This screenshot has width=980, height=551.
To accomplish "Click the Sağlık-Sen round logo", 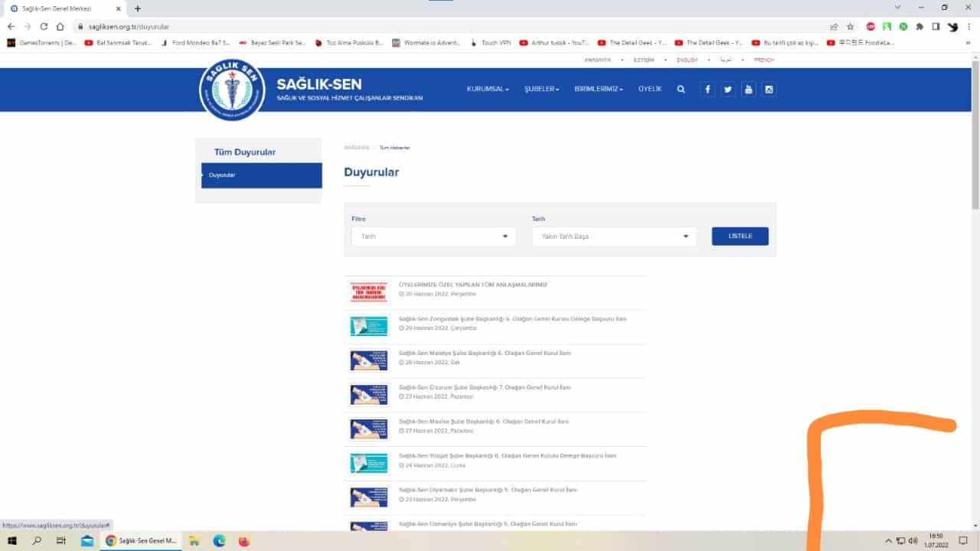I will pos(232,89).
